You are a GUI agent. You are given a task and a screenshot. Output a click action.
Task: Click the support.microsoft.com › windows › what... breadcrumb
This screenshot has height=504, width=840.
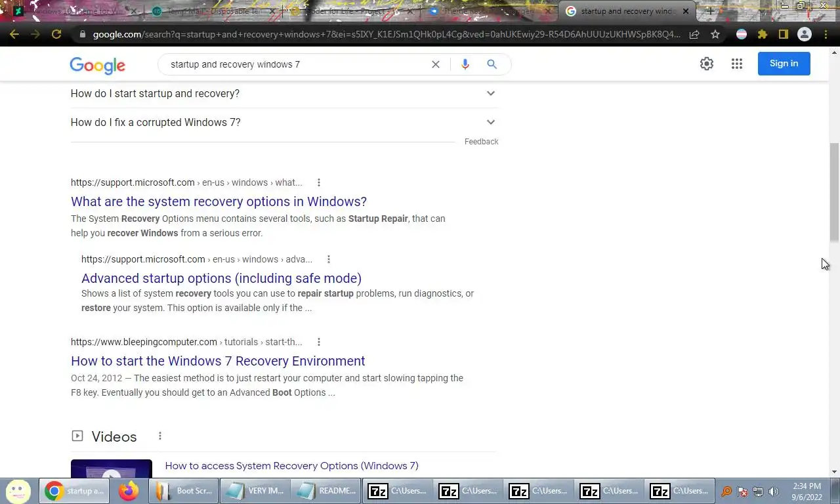(x=186, y=182)
